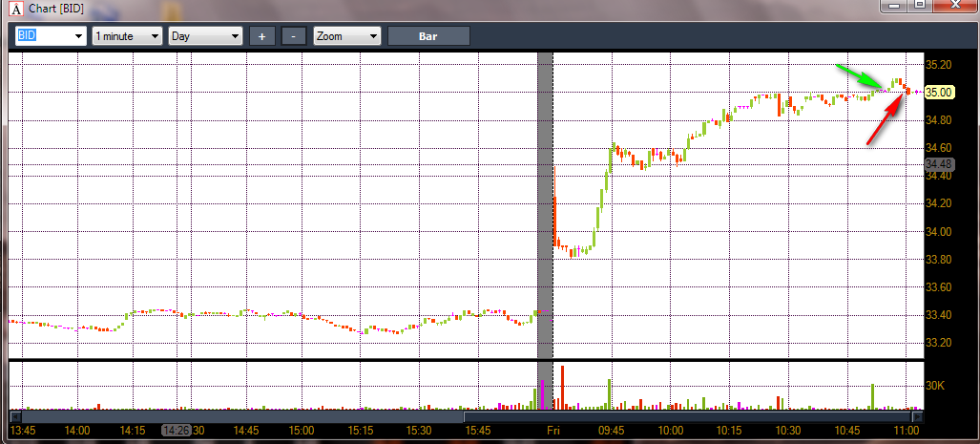Click the scrollbar right arrow
The image size is (980, 444).
[918, 416]
